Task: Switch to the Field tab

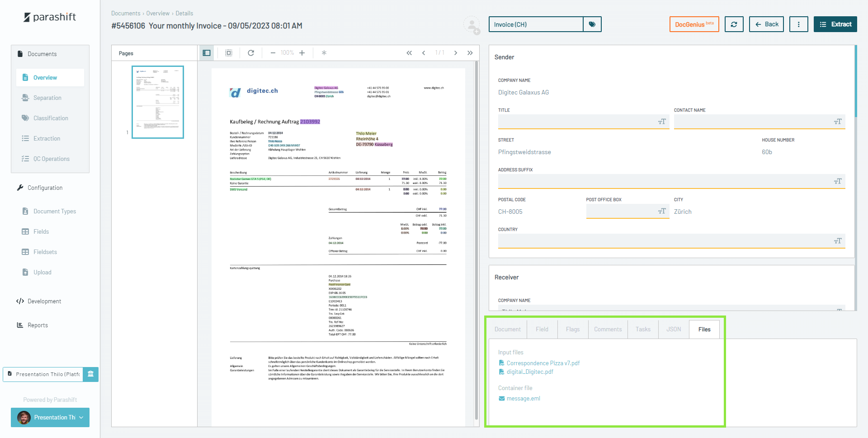Action: [542, 329]
